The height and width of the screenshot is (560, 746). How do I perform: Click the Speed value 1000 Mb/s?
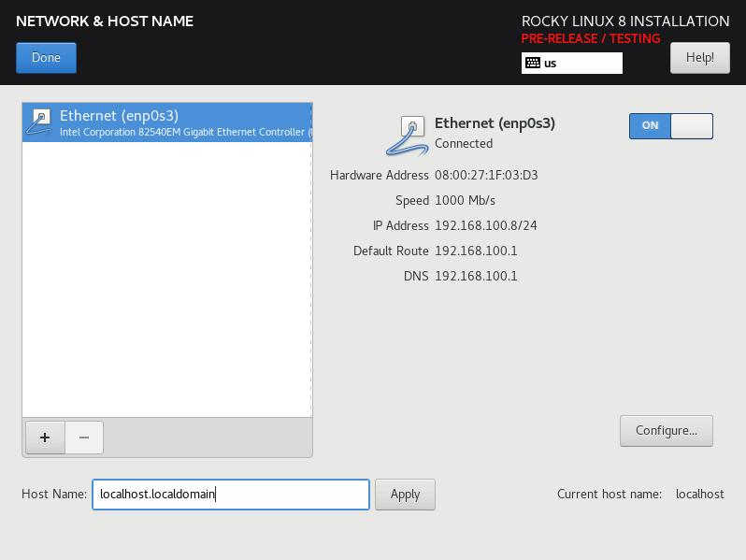pos(465,200)
